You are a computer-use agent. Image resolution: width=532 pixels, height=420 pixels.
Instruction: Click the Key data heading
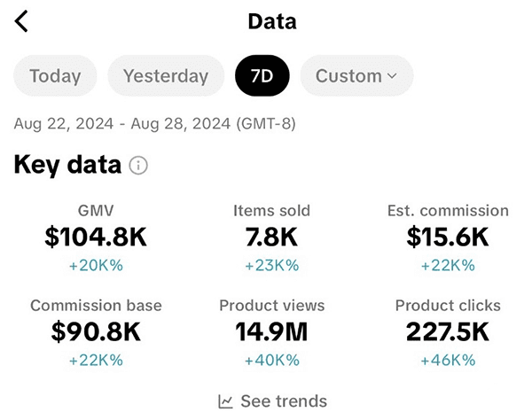pyautogui.click(x=67, y=166)
